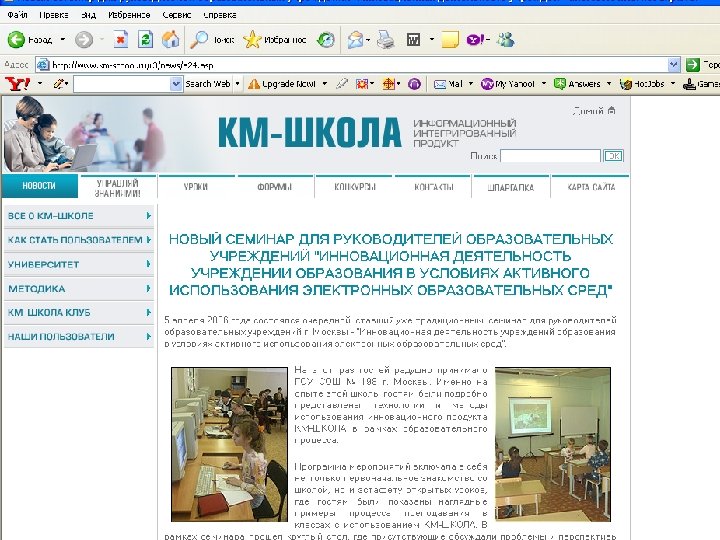Viewport: 720px width, 540px height.
Task: Open "КАК СТАТЬ ПОЛЬЗОВАТЕЛЕМ" sidebar link
Action: [79, 240]
